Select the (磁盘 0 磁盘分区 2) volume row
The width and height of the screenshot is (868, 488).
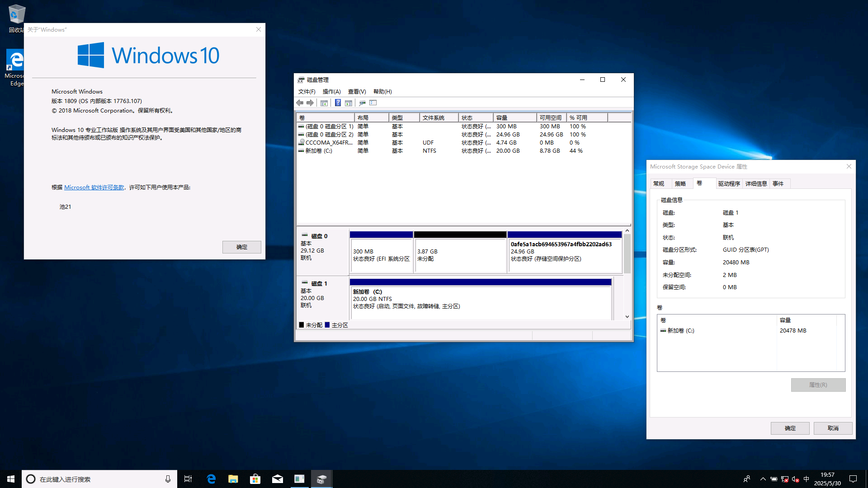(x=463, y=135)
